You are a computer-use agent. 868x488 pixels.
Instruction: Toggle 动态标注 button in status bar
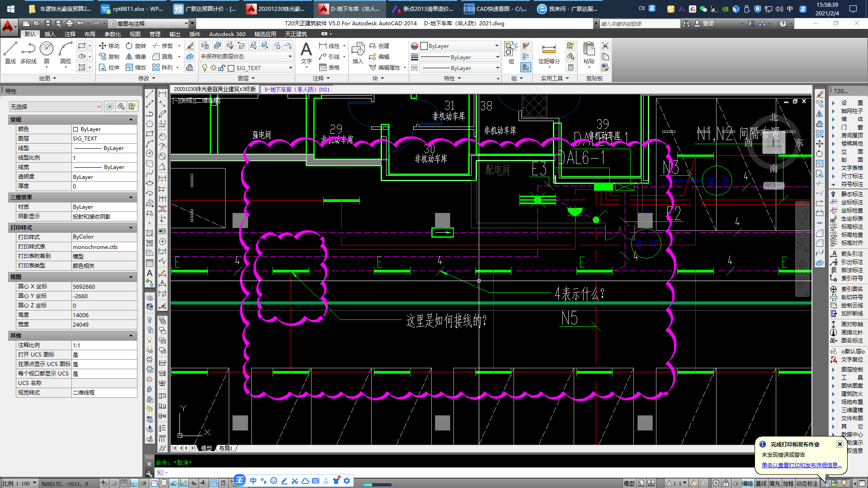coord(807,483)
